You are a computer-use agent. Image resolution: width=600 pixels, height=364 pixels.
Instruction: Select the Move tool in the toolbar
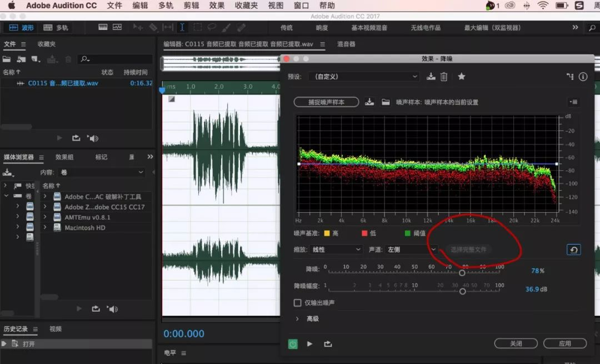coord(138,27)
